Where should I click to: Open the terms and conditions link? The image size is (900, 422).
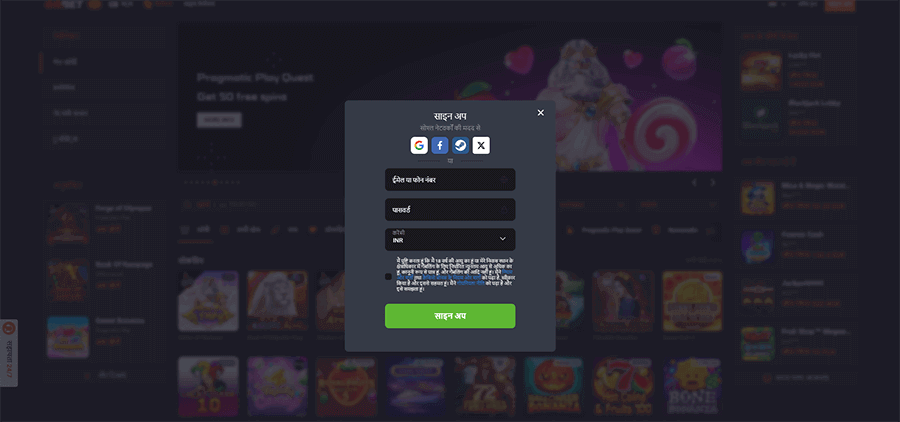[x=405, y=278]
